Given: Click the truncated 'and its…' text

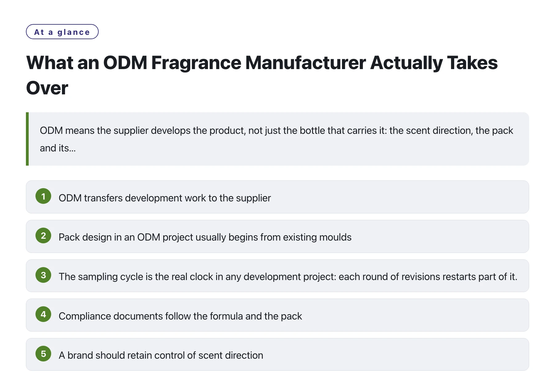Looking at the screenshot, I should point(58,148).
